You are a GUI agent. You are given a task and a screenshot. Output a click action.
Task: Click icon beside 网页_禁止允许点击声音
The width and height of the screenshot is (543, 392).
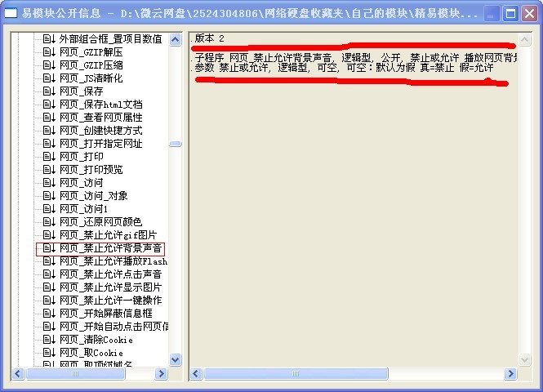[49, 274]
